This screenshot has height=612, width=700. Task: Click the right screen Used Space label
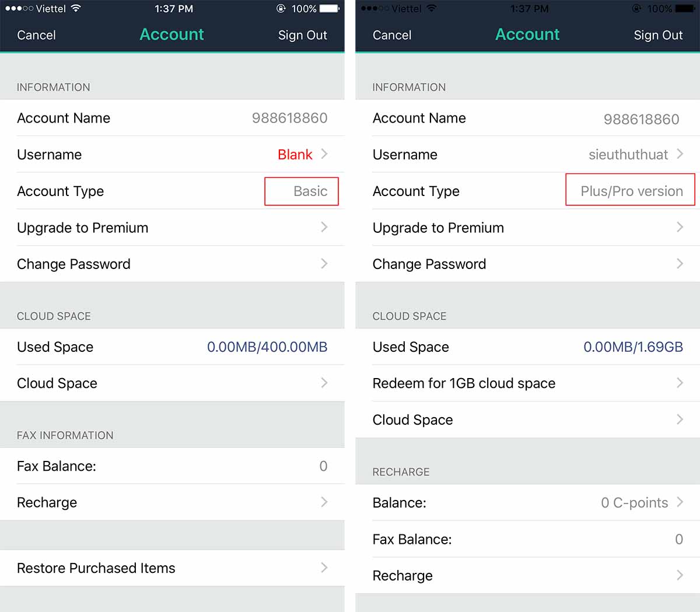[411, 347]
